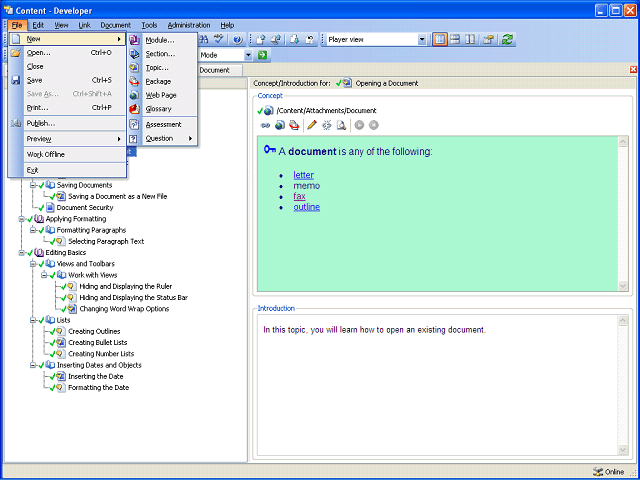Click the green arrow go button beside Mode
The width and height of the screenshot is (640, 480).
262,55
